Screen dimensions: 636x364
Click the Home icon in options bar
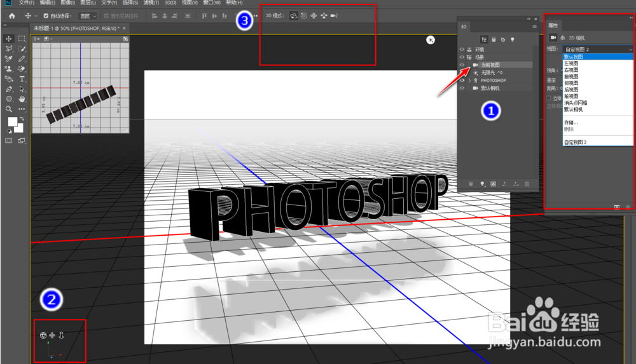tap(11, 16)
